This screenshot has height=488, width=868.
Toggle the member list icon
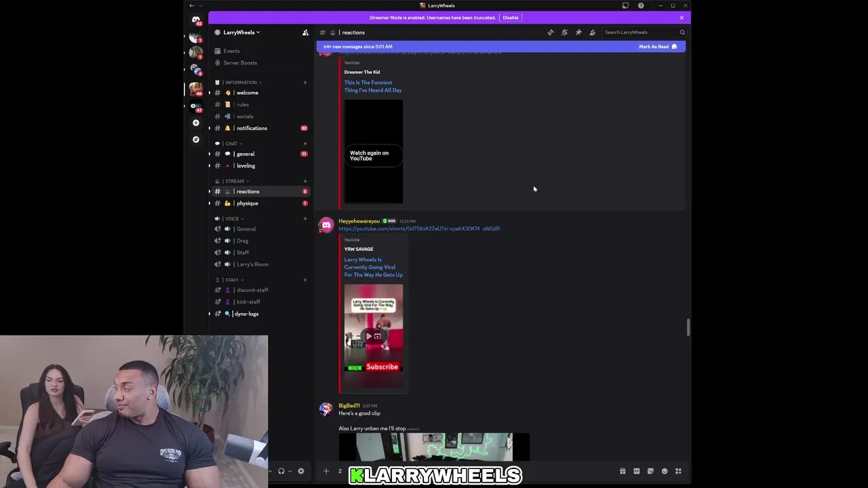click(592, 33)
